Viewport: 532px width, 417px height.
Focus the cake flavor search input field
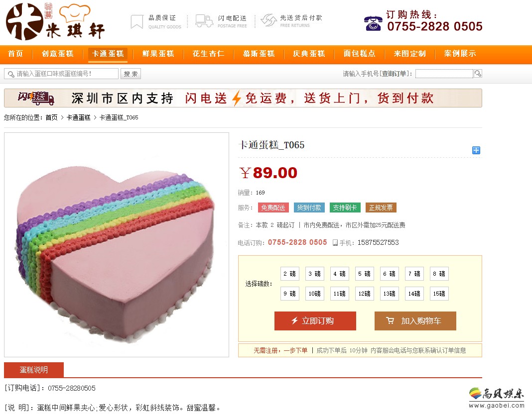(61, 74)
